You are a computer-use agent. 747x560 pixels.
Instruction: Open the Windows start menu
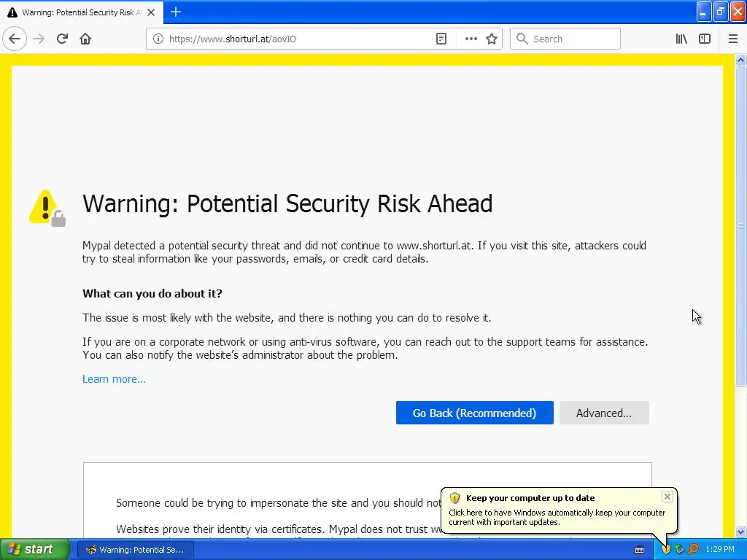(x=34, y=550)
